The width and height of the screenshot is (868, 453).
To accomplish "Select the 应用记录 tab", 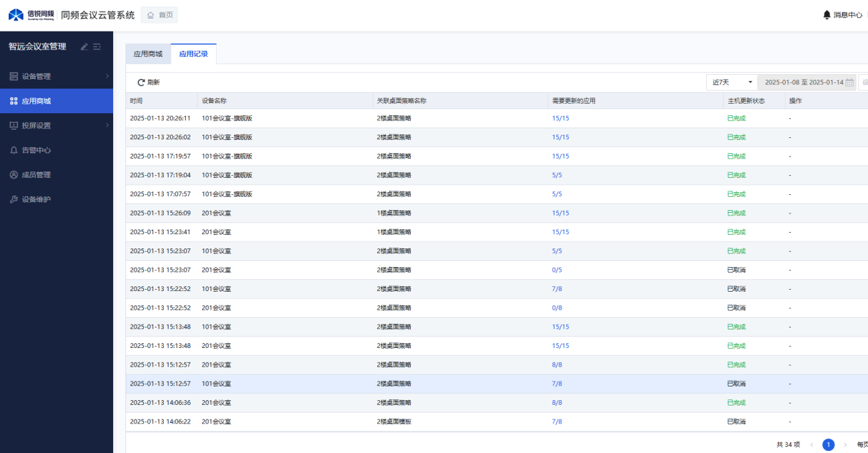I will click(x=193, y=54).
